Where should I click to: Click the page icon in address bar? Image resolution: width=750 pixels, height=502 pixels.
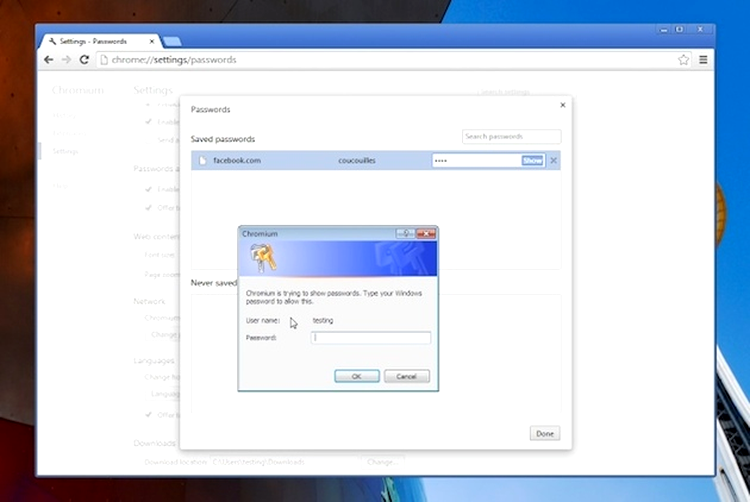104,60
